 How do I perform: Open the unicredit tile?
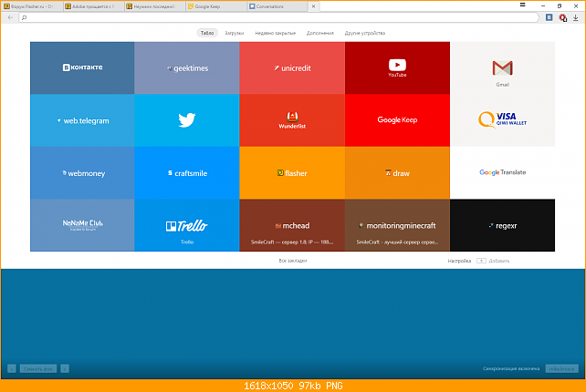(292, 68)
